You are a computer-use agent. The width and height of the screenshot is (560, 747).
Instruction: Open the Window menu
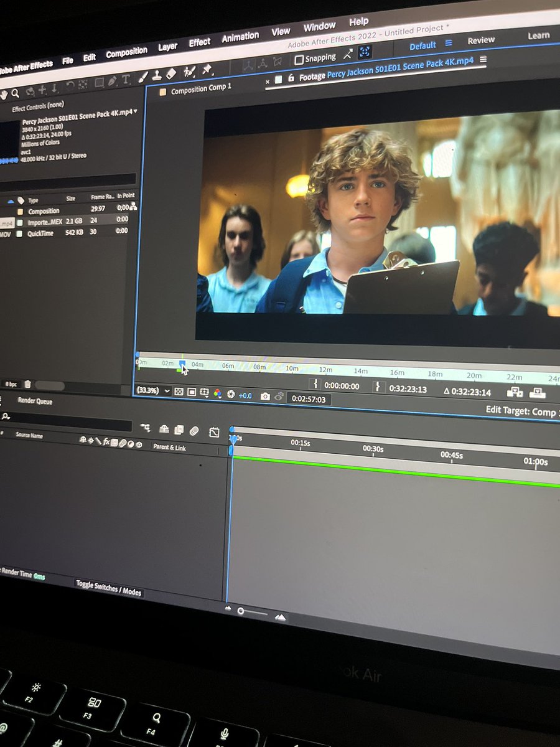coord(319,27)
